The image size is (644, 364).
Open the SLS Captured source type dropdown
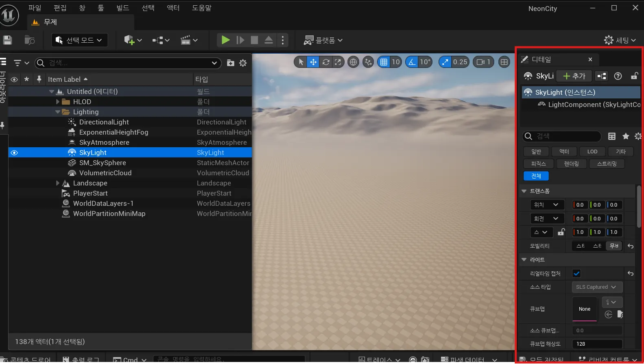tap(596, 287)
